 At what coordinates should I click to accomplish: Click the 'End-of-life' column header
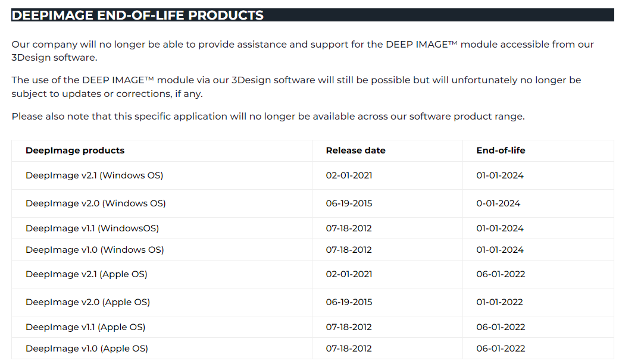501,150
